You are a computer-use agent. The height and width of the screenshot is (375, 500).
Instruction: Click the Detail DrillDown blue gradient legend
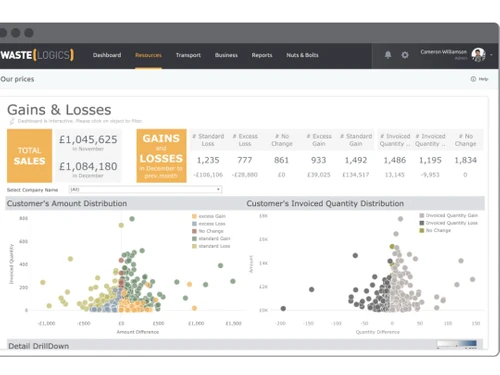click(x=457, y=343)
